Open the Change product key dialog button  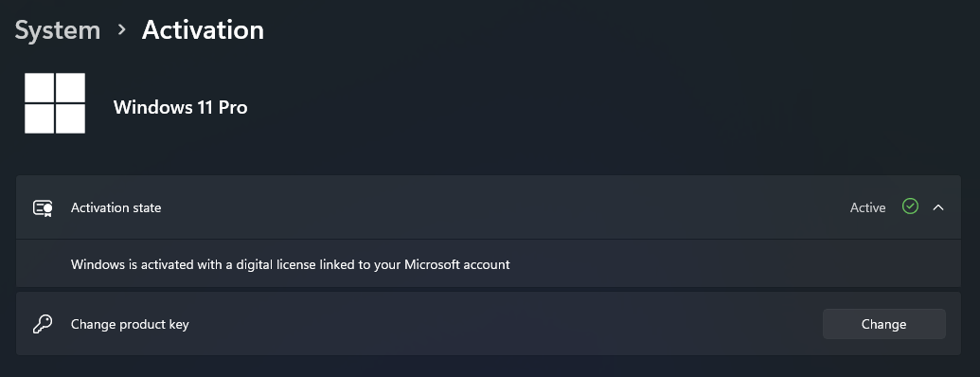click(883, 324)
